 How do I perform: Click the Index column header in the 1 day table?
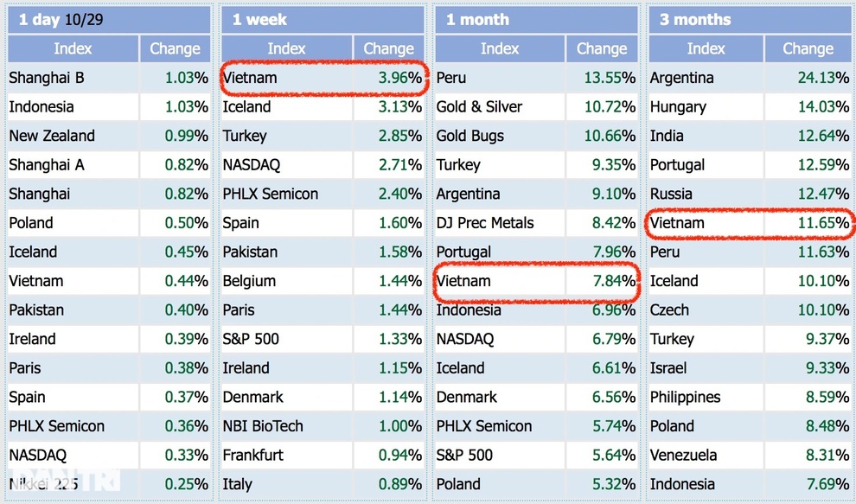[73, 48]
